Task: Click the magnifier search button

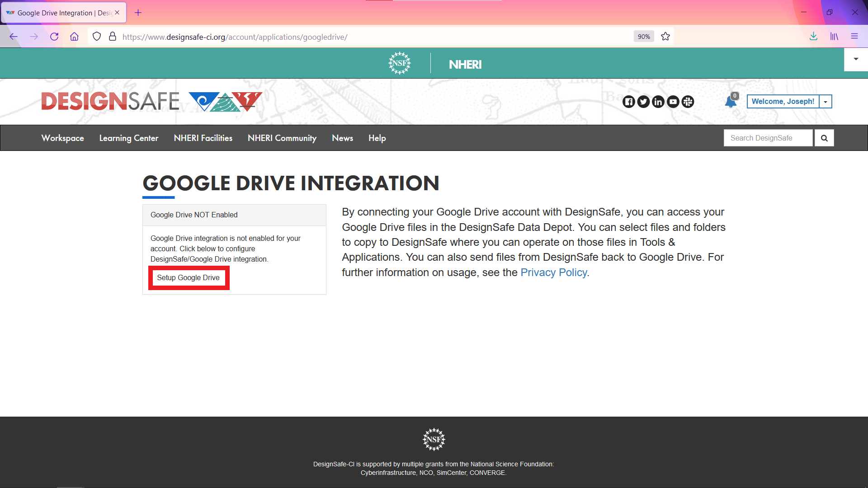Action: [824, 138]
